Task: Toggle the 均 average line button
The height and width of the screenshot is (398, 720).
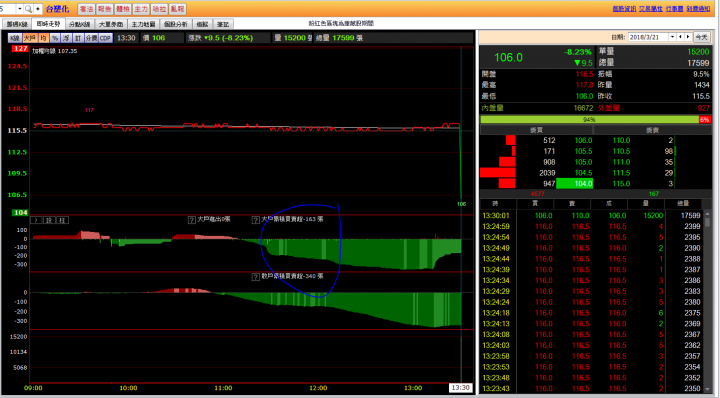Action: (x=44, y=38)
